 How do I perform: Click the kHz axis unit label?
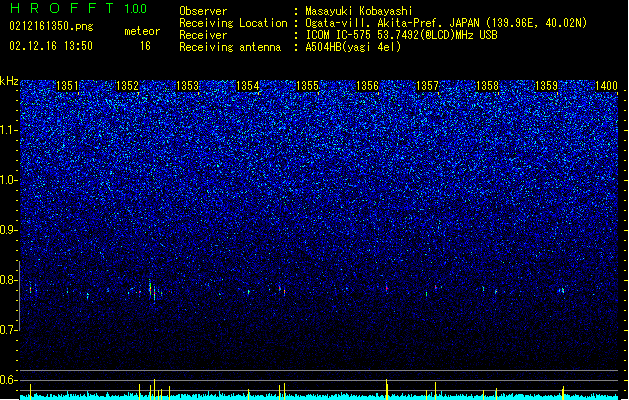tap(9, 81)
